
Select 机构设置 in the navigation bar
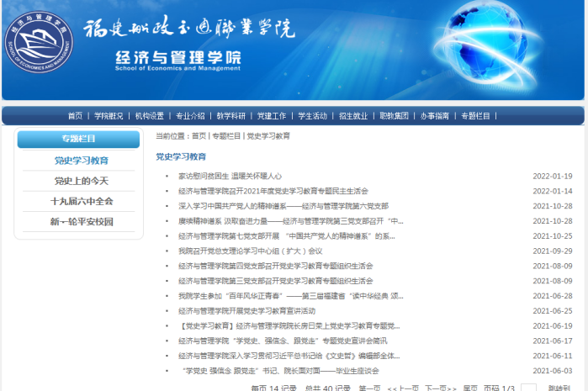[x=150, y=116]
